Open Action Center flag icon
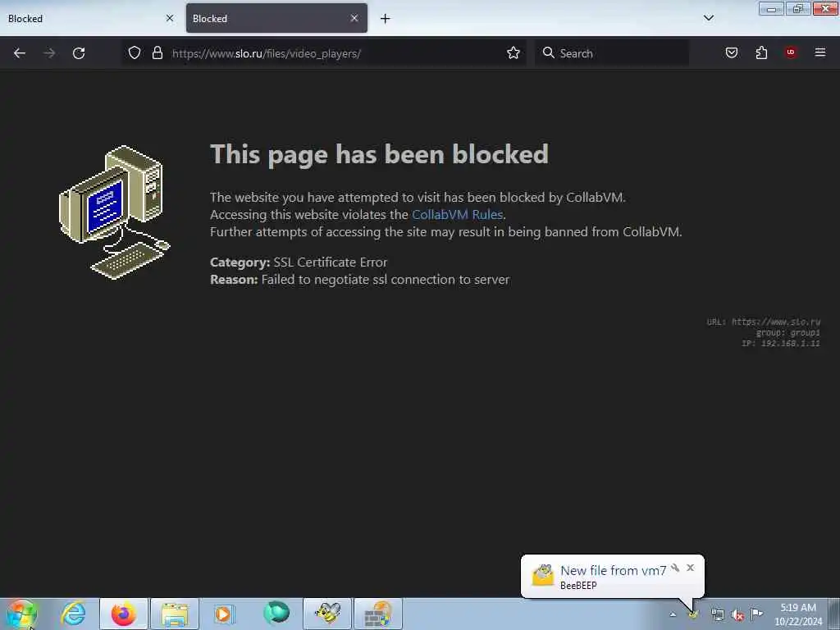The width and height of the screenshot is (840, 630). (x=756, y=614)
